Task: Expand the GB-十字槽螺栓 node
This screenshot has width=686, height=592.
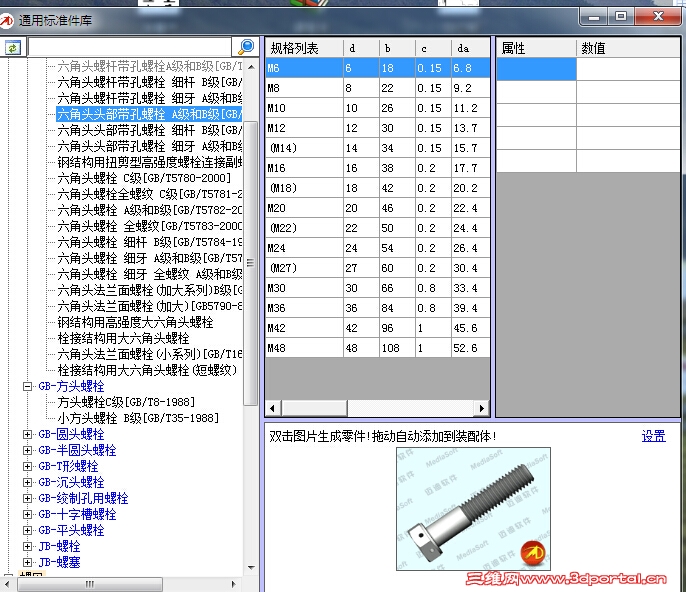Action: click(x=28, y=514)
